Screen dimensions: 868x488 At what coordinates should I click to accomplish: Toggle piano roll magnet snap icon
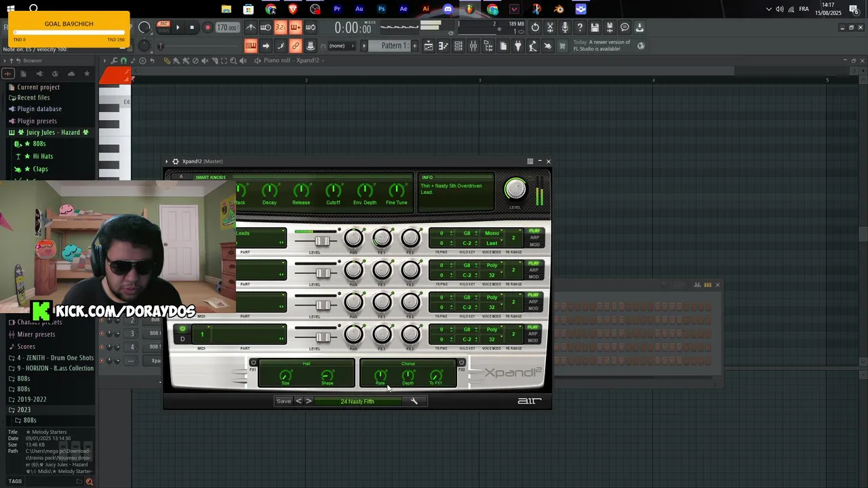123,60
